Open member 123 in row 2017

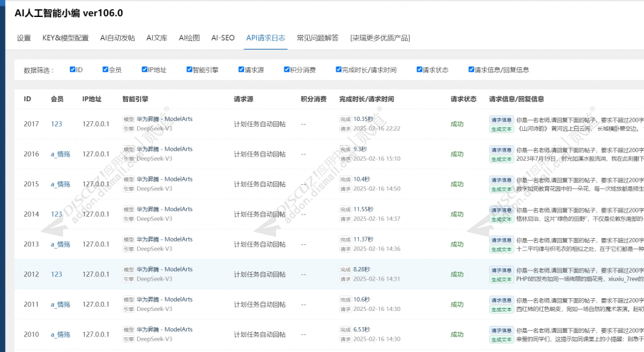pyautogui.click(x=57, y=124)
